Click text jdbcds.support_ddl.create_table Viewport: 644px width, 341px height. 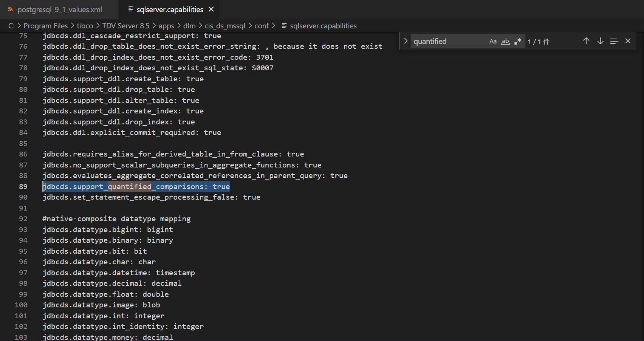click(110, 79)
